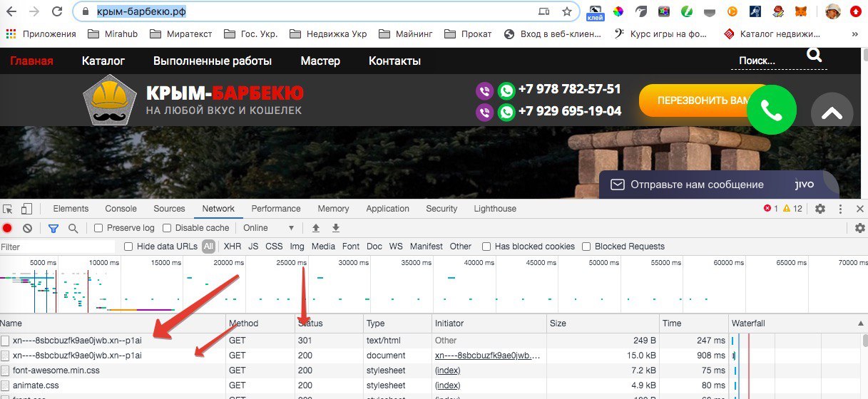Stop recording network log (red dot)

click(x=7, y=228)
